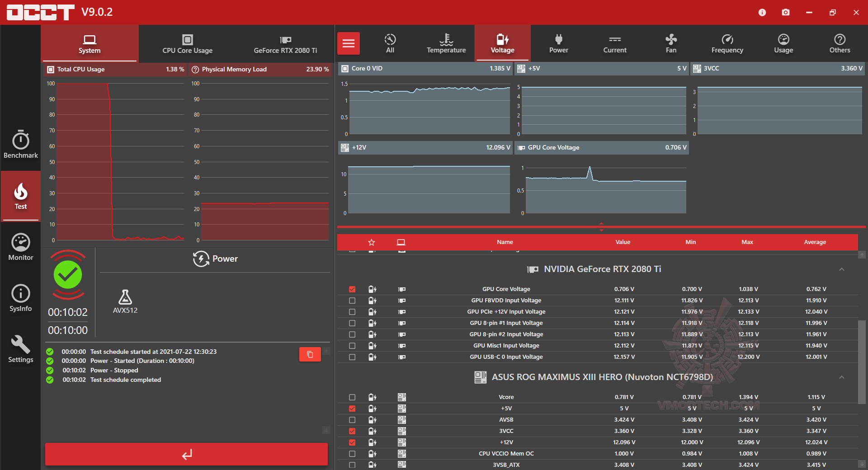The width and height of the screenshot is (868, 470).
Task: Sort sensor table by Average column
Action: [x=815, y=242]
